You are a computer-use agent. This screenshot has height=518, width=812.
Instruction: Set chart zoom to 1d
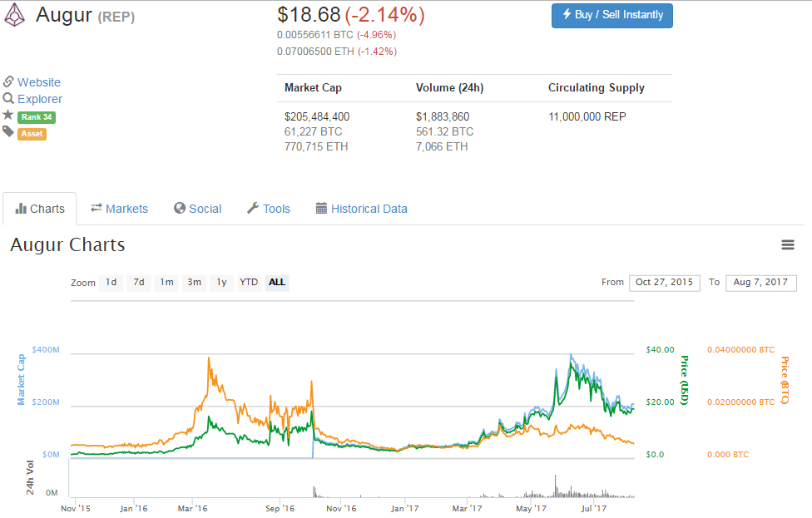[111, 283]
